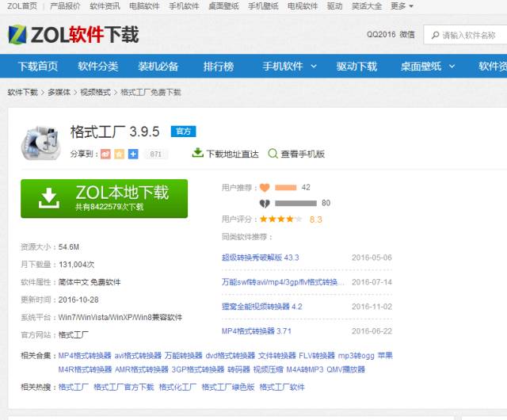The height and width of the screenshot is (420, 507).
Task: Expand the 桌面壁纸 nav dropdown arrow
Action: 452,67
